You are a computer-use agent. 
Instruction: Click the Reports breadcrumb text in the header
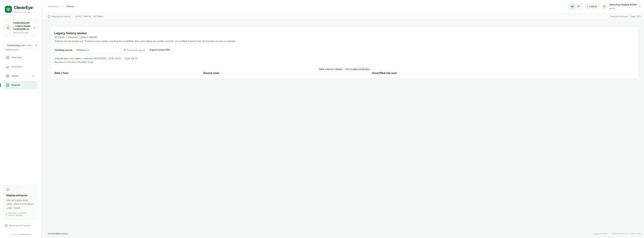click(x=70, y=7)
